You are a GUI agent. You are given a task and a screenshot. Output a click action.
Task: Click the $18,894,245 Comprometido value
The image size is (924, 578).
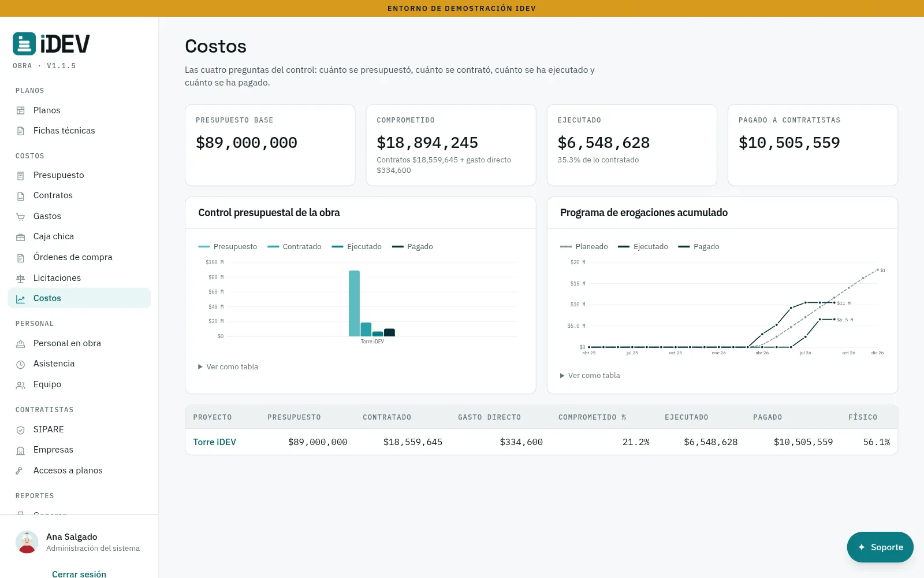(427, 143)
